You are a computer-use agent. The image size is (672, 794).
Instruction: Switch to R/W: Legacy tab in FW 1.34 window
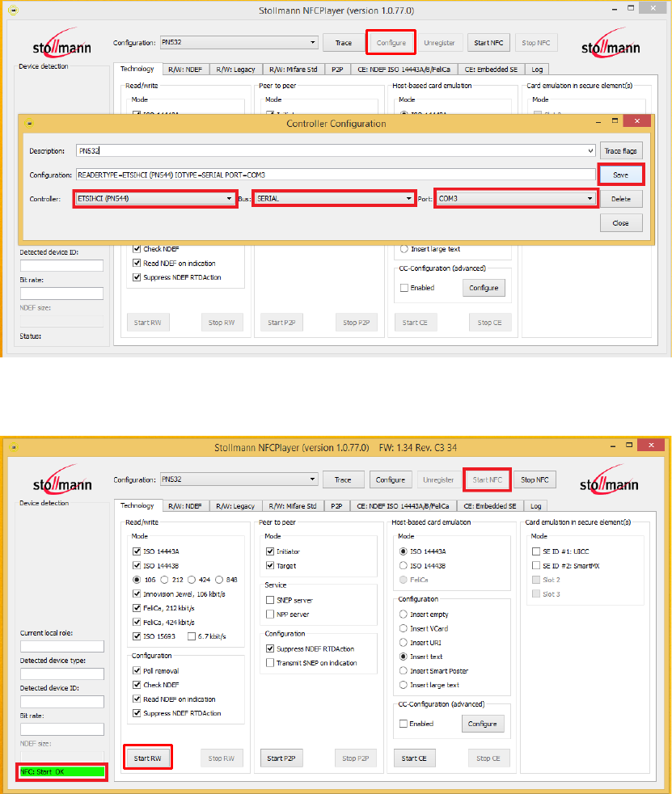click(x=235, y=506)
